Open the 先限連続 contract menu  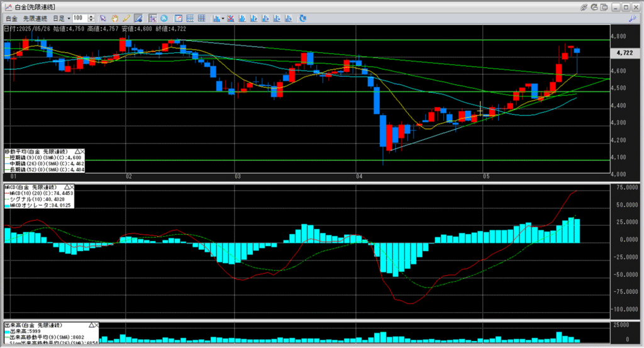(x=35, y=18)
